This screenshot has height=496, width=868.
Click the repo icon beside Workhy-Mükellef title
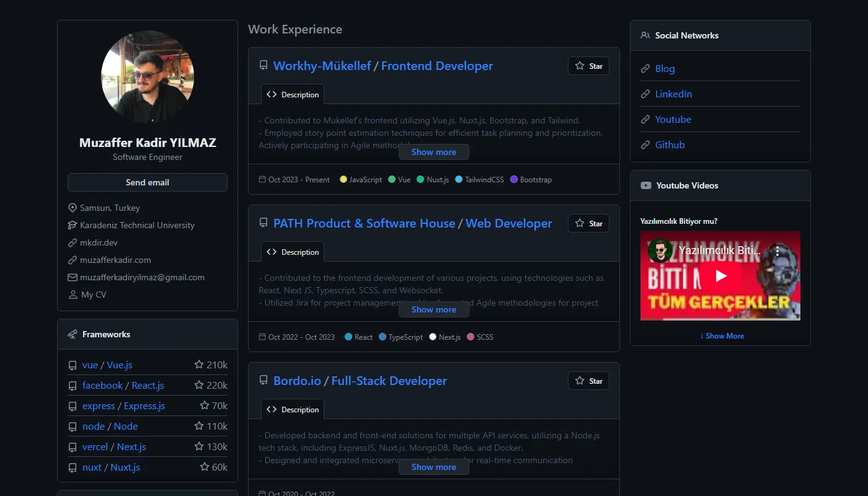coord(263,65)
